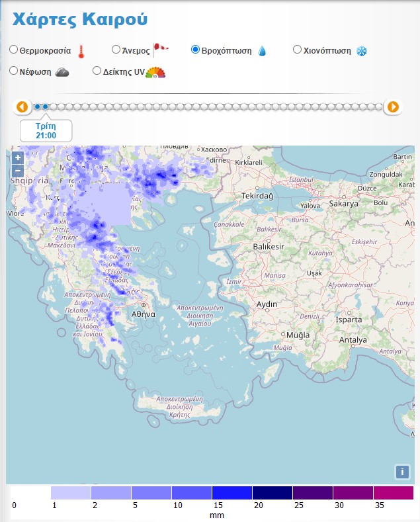Select the second timeline step dot

[x=45, y=107]
